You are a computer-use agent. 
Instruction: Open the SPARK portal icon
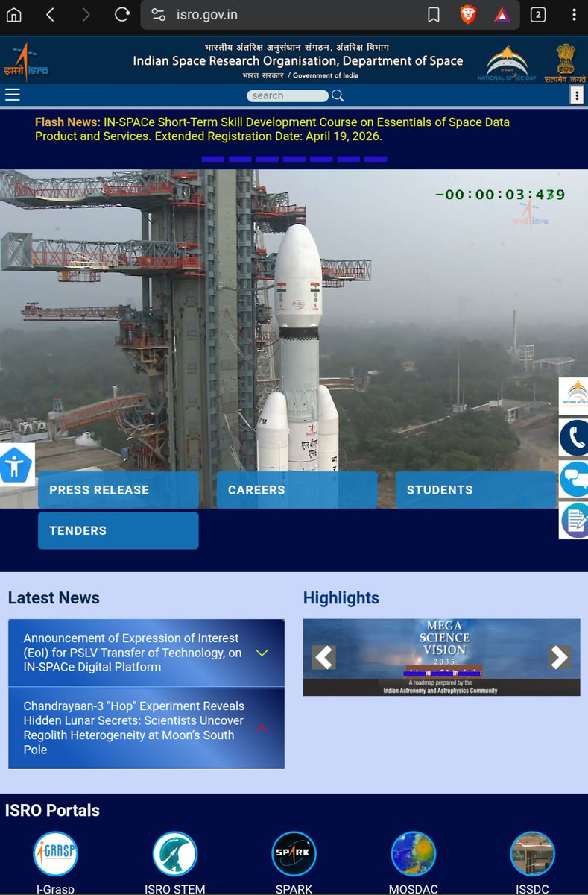coord(294,853)
